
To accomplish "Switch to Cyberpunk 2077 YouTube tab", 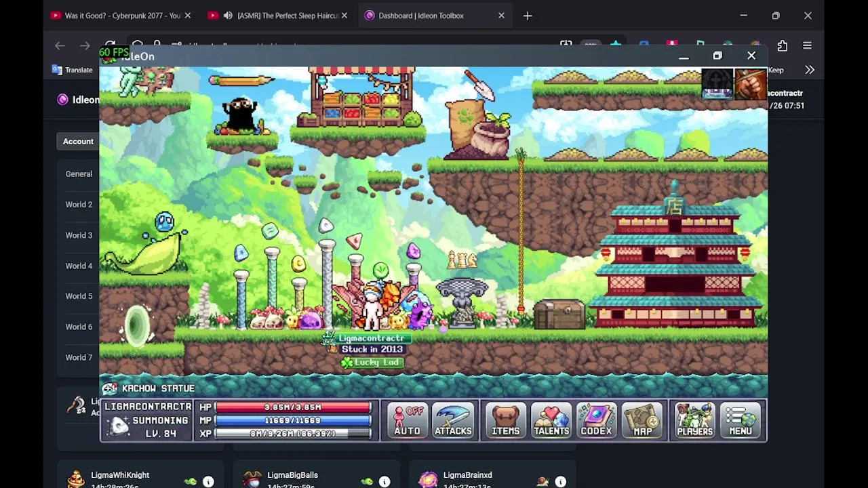I will (x=121, y=16).
